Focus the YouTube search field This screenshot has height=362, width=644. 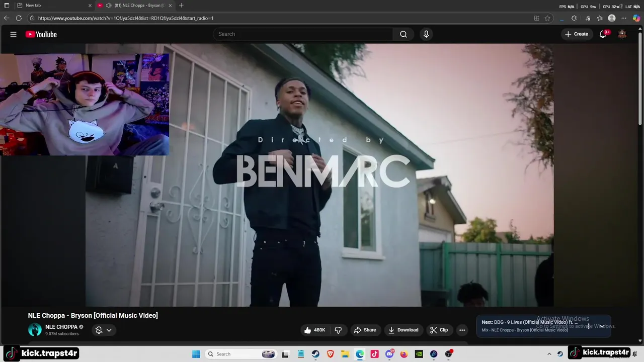(304, 34)
